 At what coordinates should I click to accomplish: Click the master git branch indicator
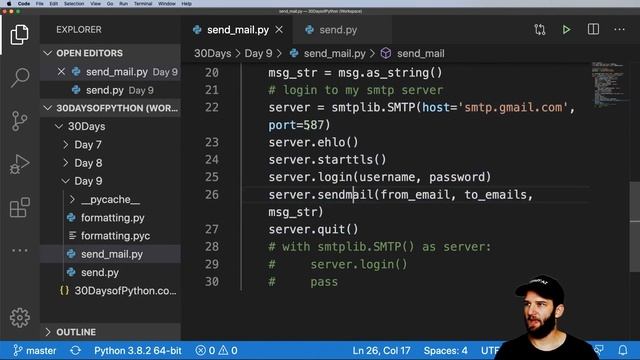click(35, 351)
